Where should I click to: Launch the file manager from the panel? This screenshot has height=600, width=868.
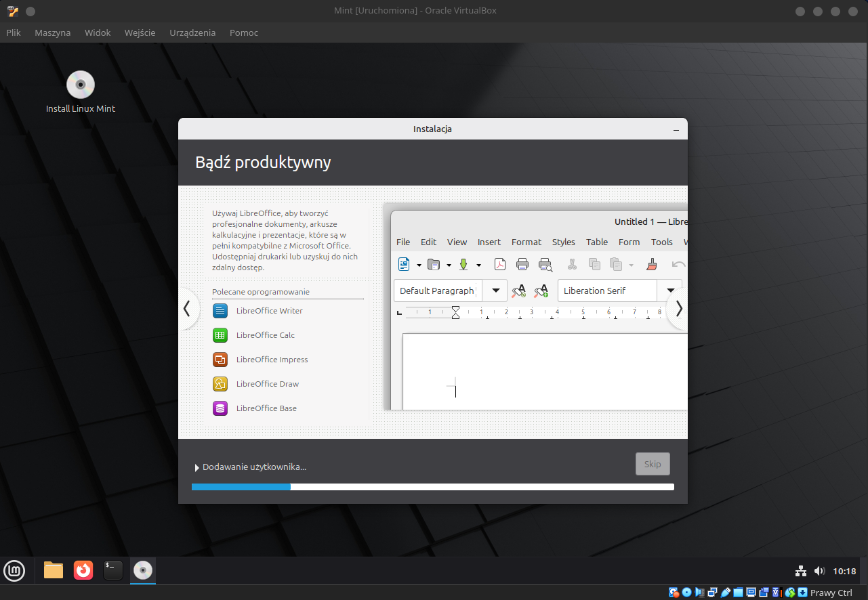[x=54, y=570]
